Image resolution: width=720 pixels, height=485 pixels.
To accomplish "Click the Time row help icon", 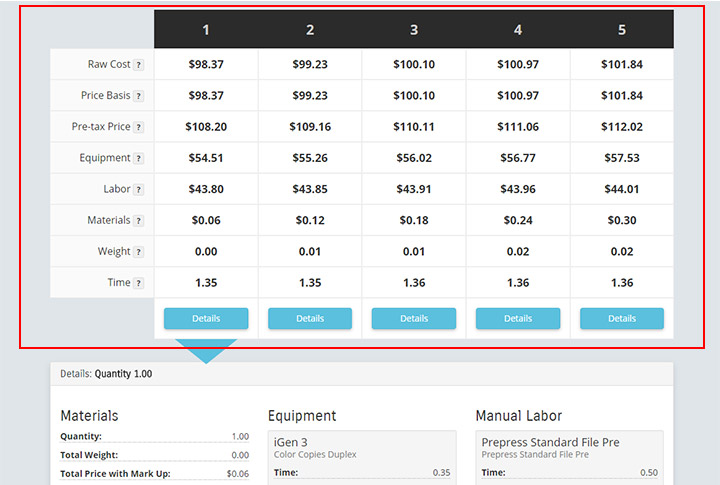I will tap(138, 283).
